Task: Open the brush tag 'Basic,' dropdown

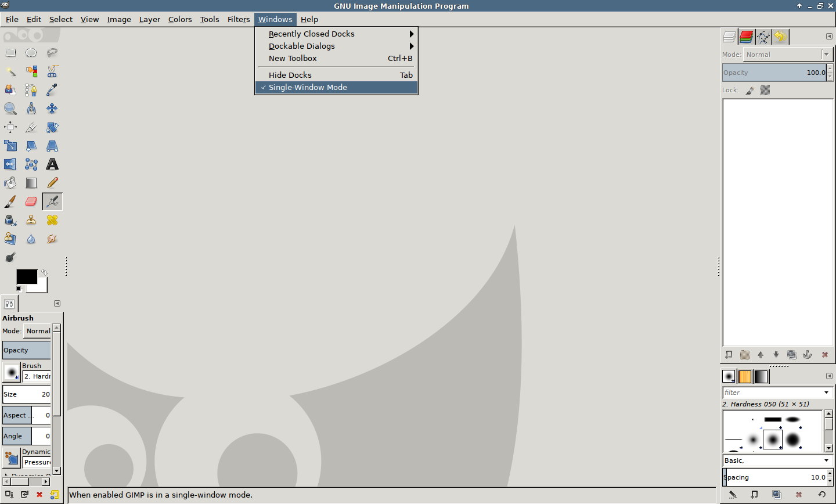Action: click(x=777, y=460)
